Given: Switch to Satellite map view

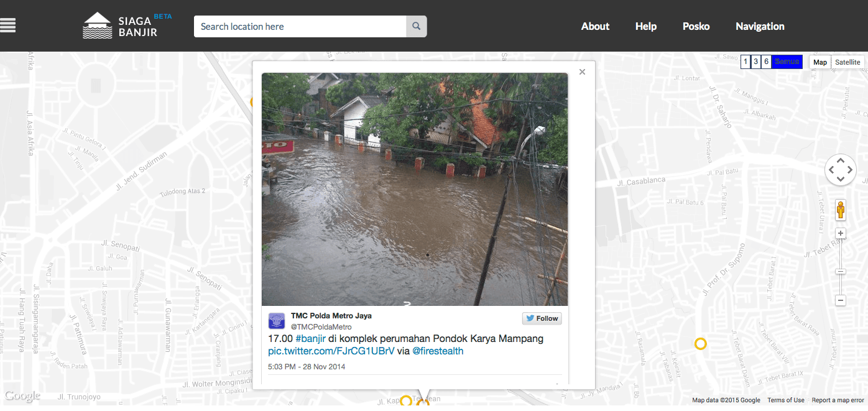Looking at the screenshot, I should 847,62.
